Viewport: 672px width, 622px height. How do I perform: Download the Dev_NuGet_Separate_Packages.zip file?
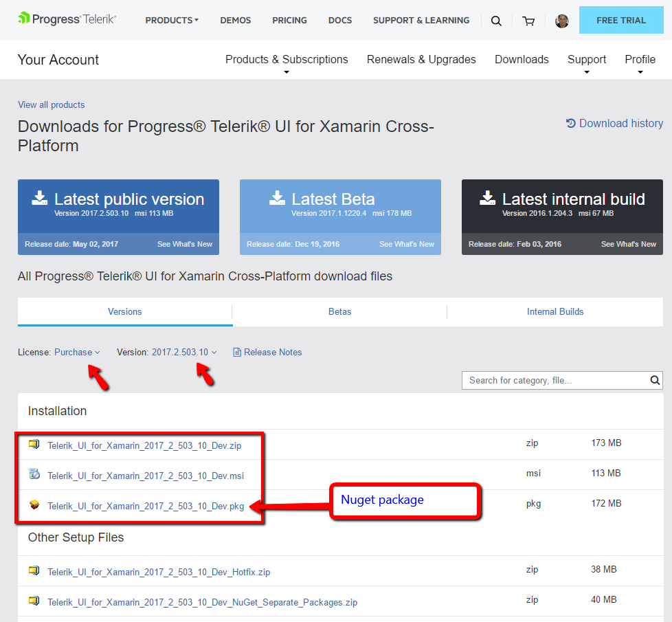coord(202,602)
